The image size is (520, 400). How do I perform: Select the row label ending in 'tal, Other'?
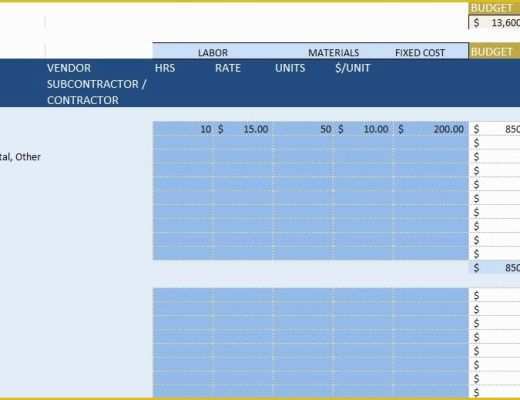coord(20,157)
